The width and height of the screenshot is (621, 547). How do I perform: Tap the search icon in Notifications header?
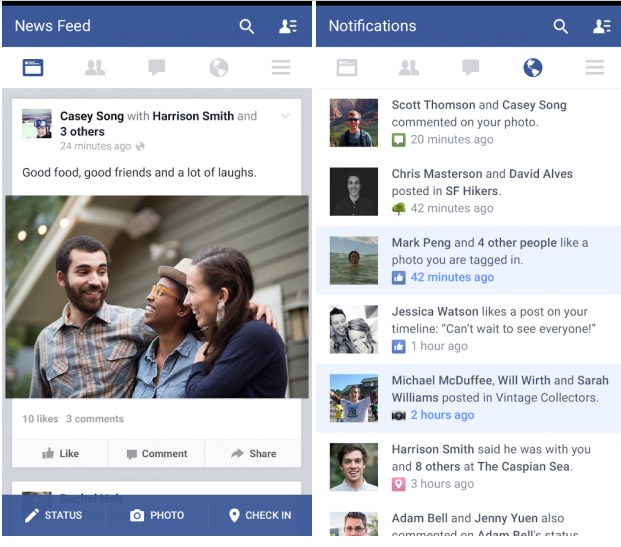[561, 26]
